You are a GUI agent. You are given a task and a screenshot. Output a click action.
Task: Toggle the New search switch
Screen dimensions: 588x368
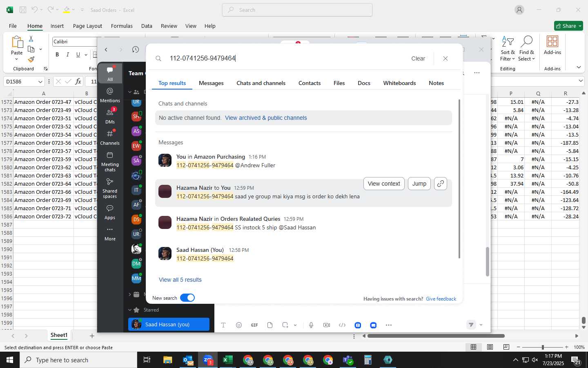(x=187, y=298)
